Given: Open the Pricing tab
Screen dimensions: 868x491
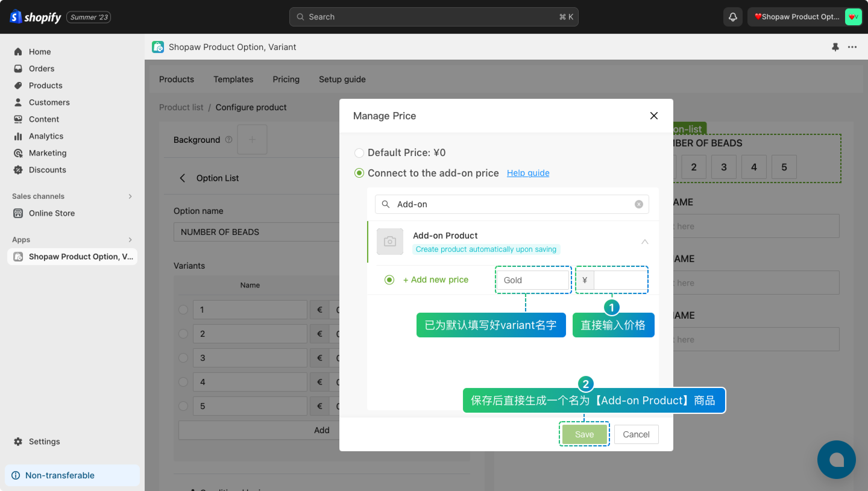Looking at the screenshot, I should (x=286, y=79).
